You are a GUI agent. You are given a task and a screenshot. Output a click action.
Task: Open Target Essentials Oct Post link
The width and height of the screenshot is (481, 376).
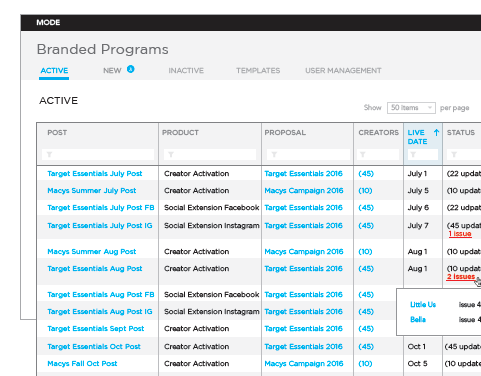click(94, 347)
